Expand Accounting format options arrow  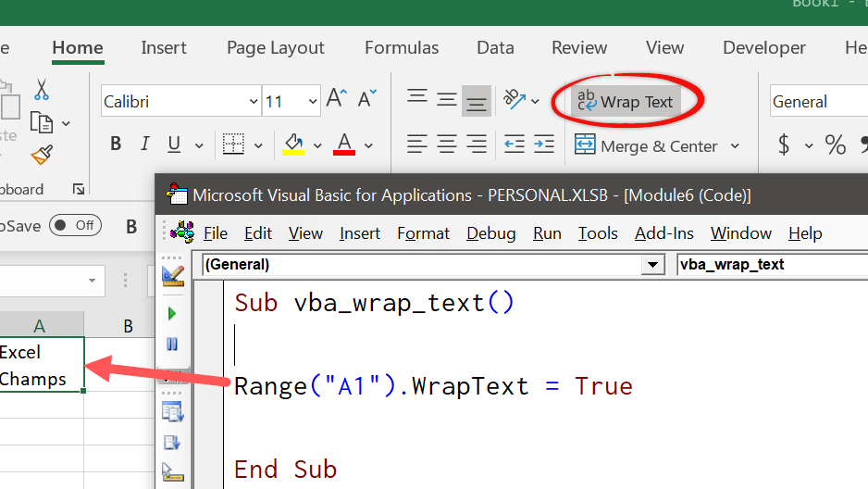tap(809, 146)
